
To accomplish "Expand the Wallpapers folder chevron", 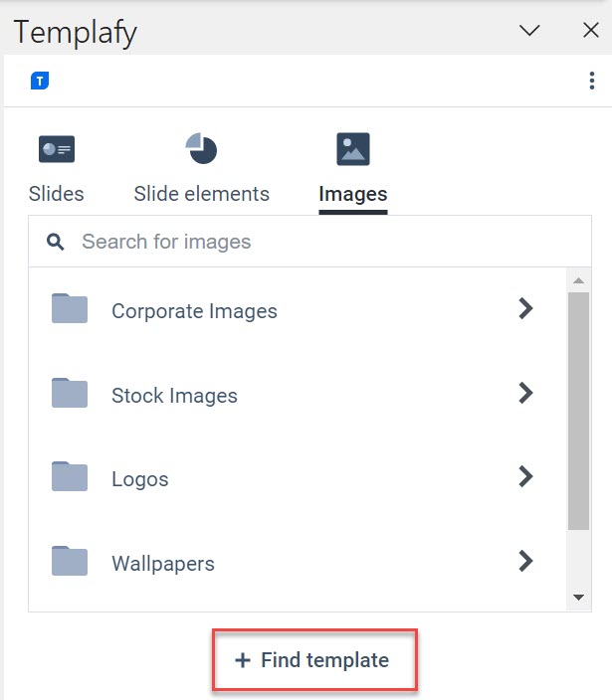I will click(x=525, y=561).
